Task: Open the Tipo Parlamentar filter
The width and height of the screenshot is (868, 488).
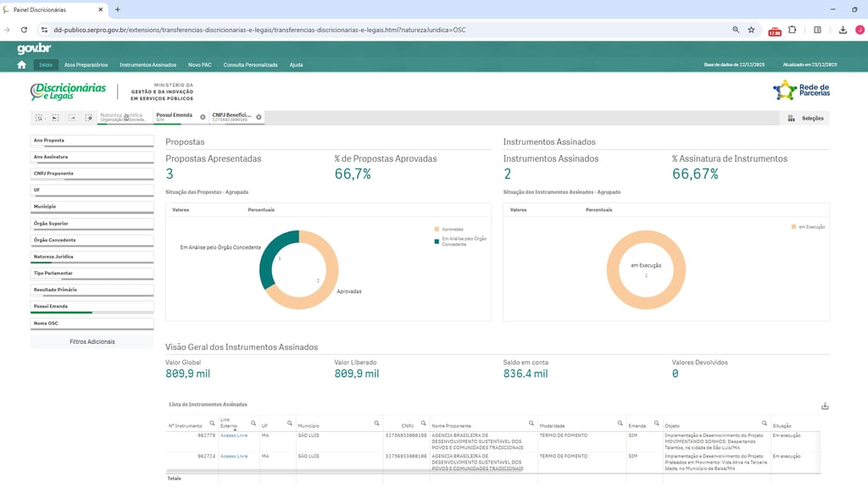Action: 92,273
